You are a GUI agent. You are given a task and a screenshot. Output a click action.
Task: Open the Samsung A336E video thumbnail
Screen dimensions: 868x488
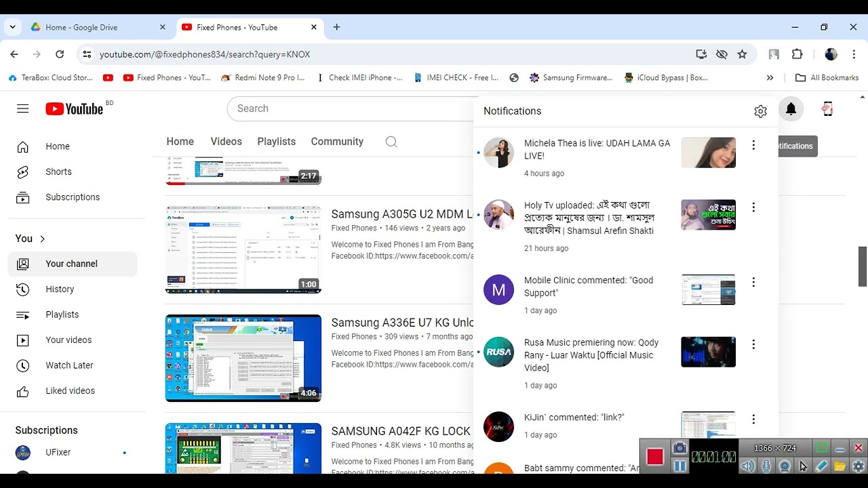[x=243, y=358]
